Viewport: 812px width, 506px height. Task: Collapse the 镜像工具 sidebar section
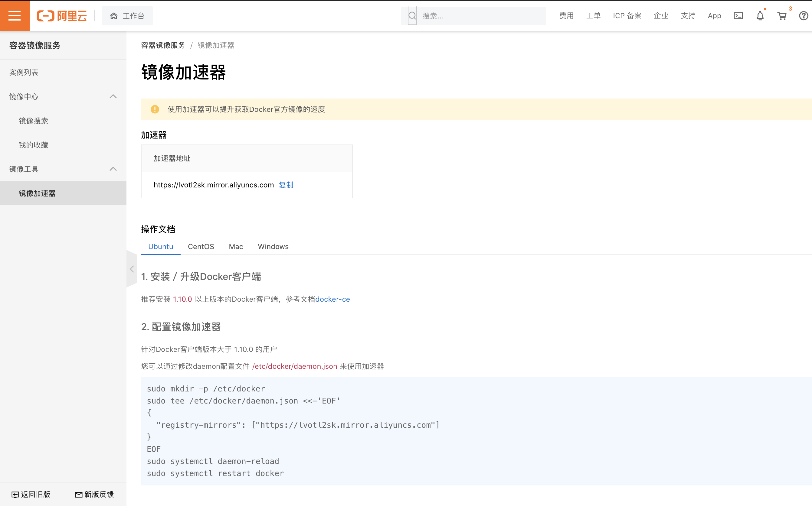pos(113,169)
